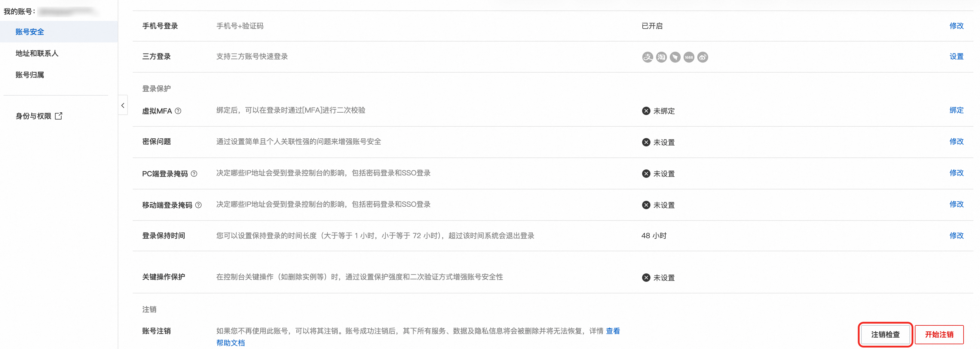This screenshot has height=349, width=980.
Task: Click the 注销 section heading
Action: click(x=149, y=310)
